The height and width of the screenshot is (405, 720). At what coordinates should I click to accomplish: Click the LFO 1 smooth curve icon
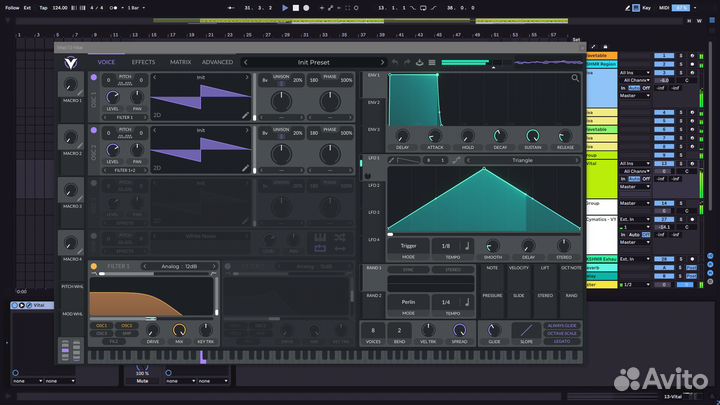tap(456, 160)
